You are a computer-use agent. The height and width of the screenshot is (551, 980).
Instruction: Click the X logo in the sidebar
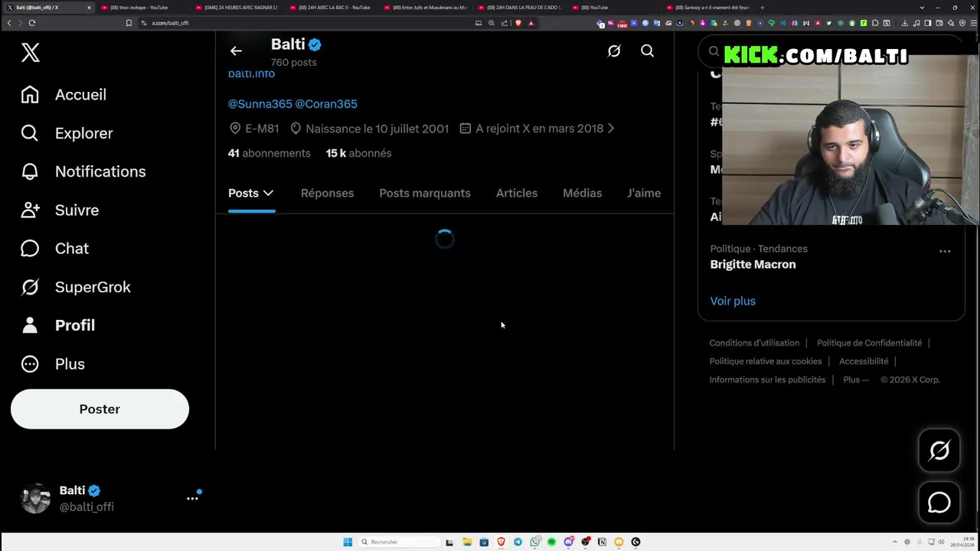30,53
